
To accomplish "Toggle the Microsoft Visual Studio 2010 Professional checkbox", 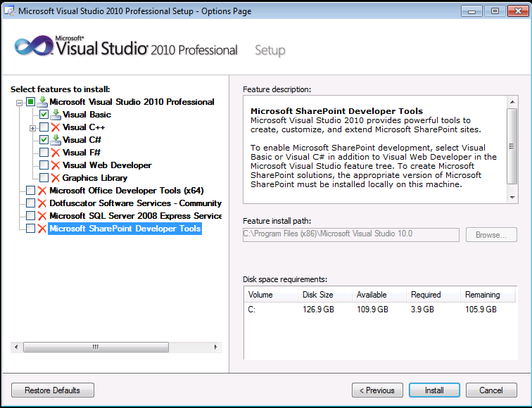I will 30,102.
